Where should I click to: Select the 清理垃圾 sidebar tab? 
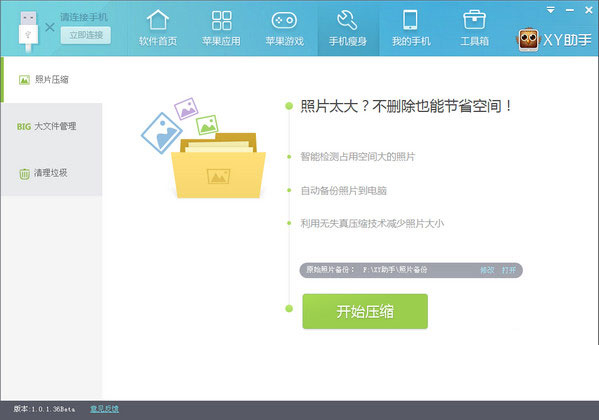52,173
